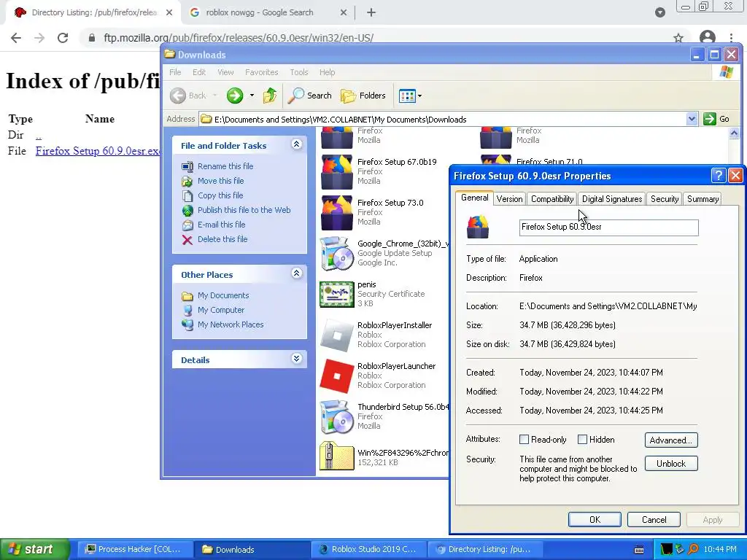This screenshot has height=560, width=747.
Task: Click Copy this file icon
Action: (187, 195)
